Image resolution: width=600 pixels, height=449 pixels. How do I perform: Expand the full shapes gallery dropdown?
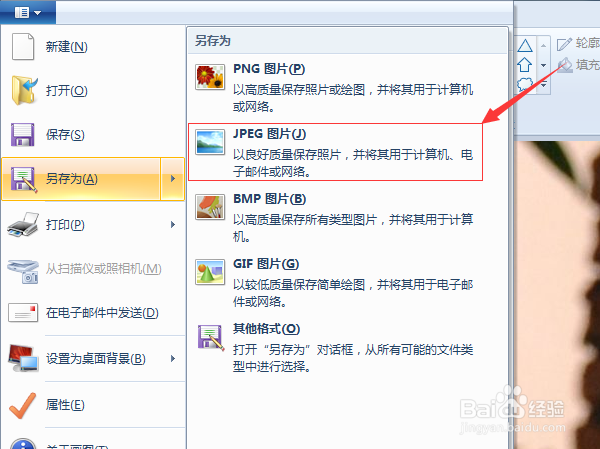(544, 85)
